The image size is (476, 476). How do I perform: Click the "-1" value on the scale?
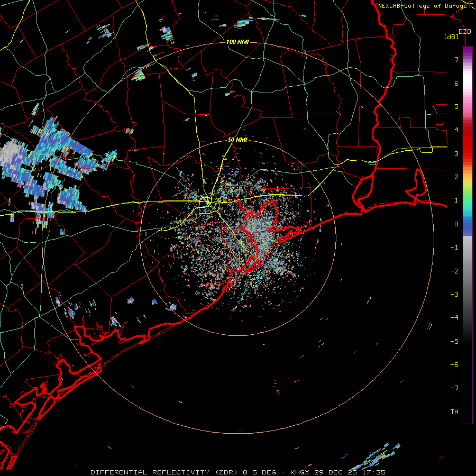coord(454,248)
